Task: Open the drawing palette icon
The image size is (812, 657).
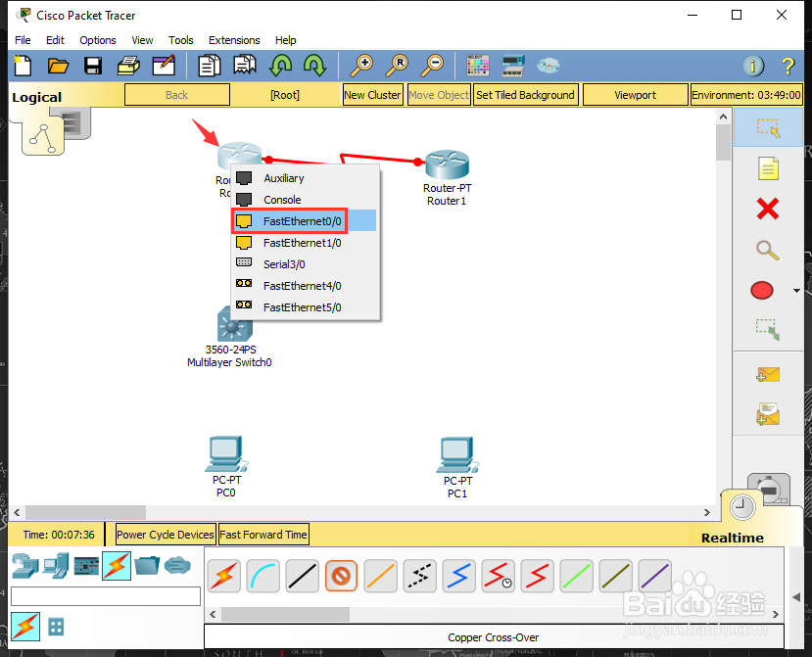Action: (477, 66)
